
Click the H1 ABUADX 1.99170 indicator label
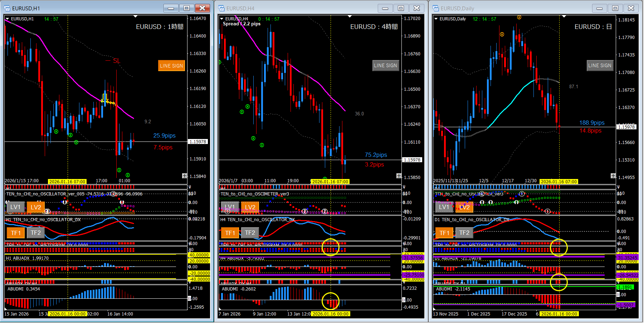(x=27, y=258)
